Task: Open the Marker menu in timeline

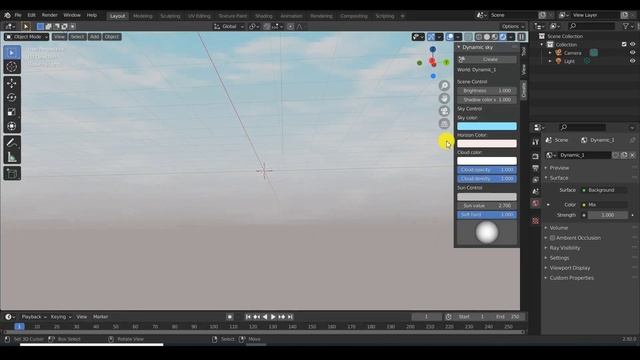Action: click(100, 317)
